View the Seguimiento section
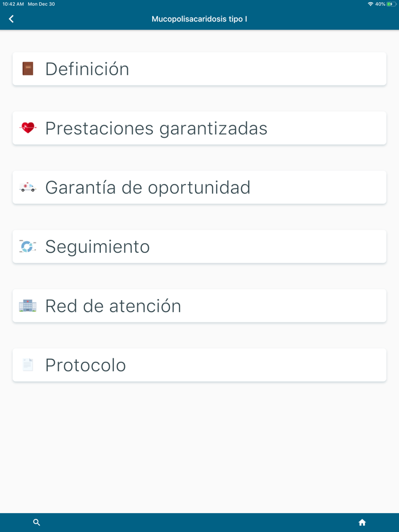The height and width of the screenshot is (532, 399). pyautogui.click(x=97, y=247)
